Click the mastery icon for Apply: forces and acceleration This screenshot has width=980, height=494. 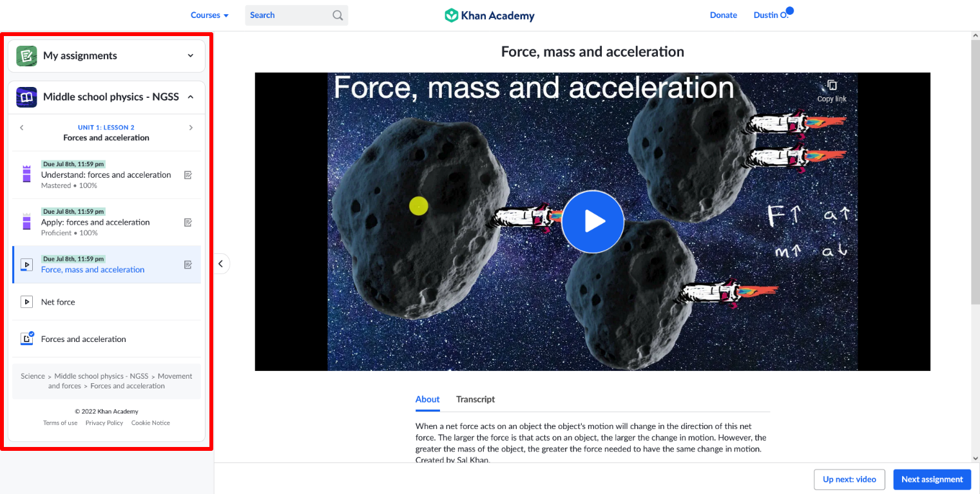(x=26, y=222)
